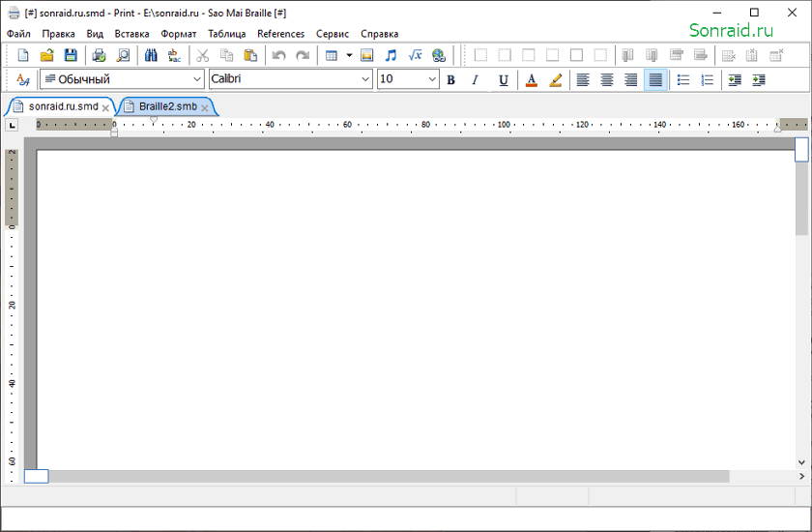Open the Сервис menu

[x=333, y=34]
